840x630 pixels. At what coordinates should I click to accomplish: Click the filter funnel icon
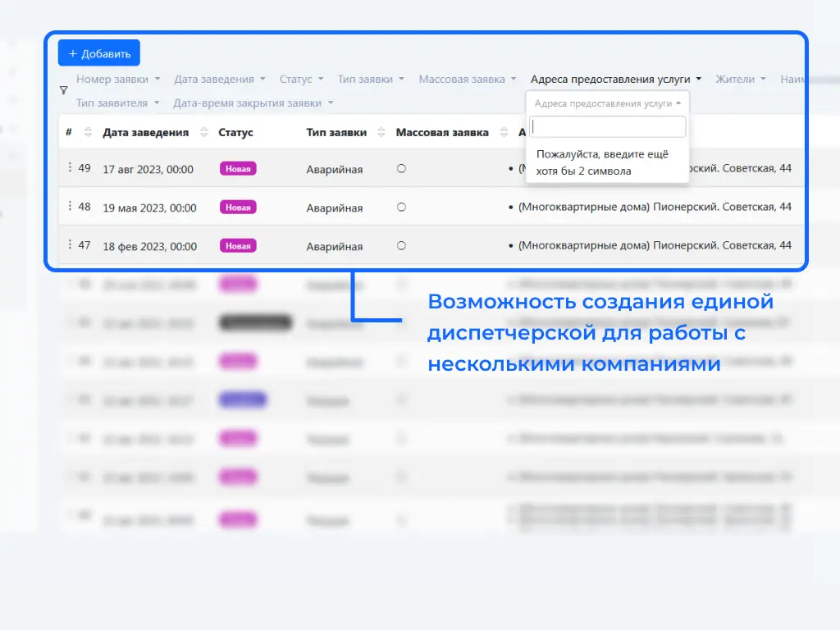(x=64, y=91)
